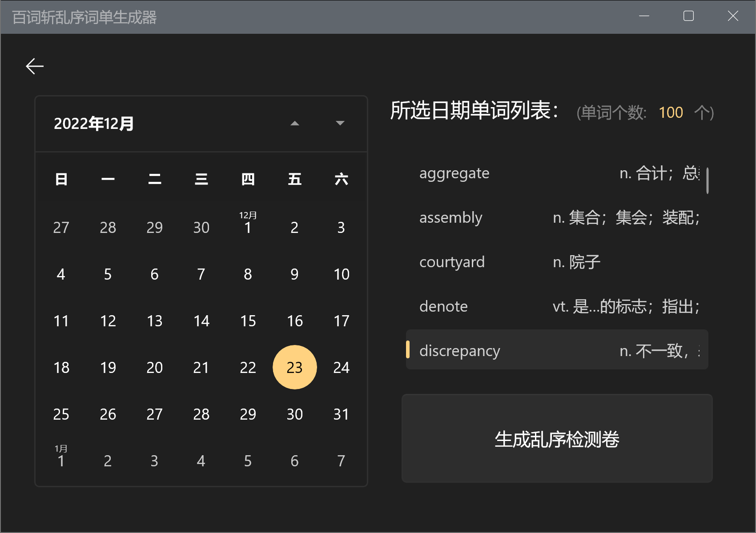Generate quiz via 生成乱序检测卷 button
This screenshot has height=533, width=756.
click(x=557, y=439)
